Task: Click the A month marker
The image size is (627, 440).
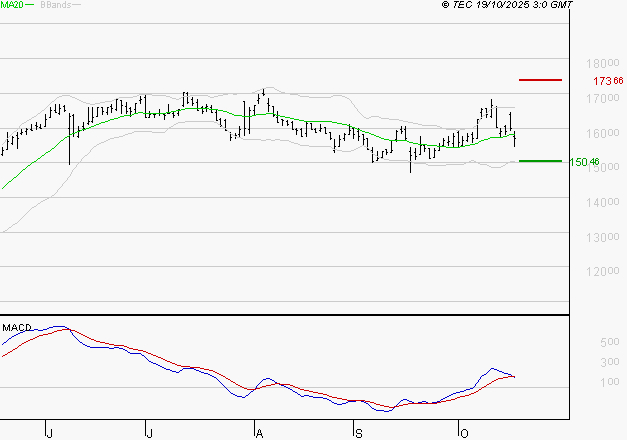Action: (x=259, y=434)
